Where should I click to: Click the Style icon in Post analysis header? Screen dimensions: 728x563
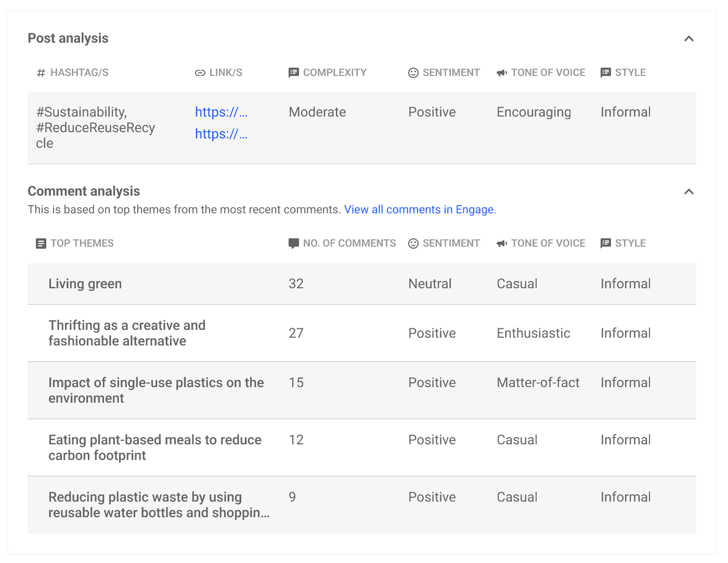click(606, 72)
